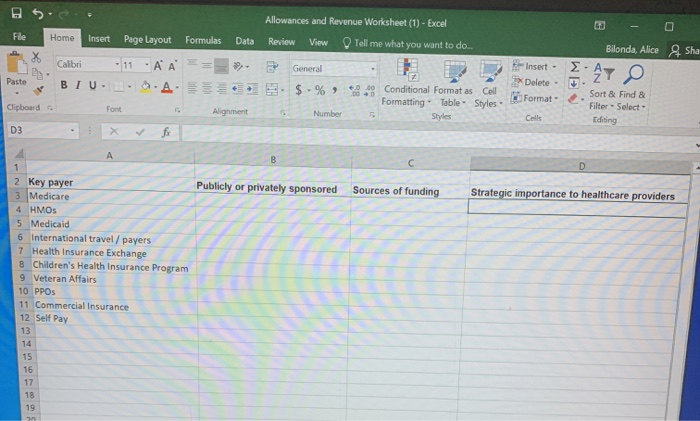Select the Medicare cell in column A
Screen dimensions: 700x421
111,196
